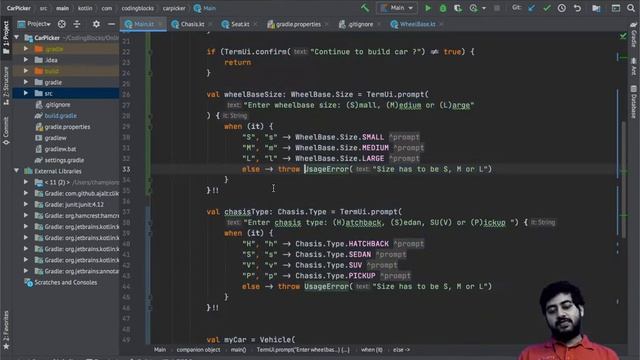Stop the running process

pos(497,8)
